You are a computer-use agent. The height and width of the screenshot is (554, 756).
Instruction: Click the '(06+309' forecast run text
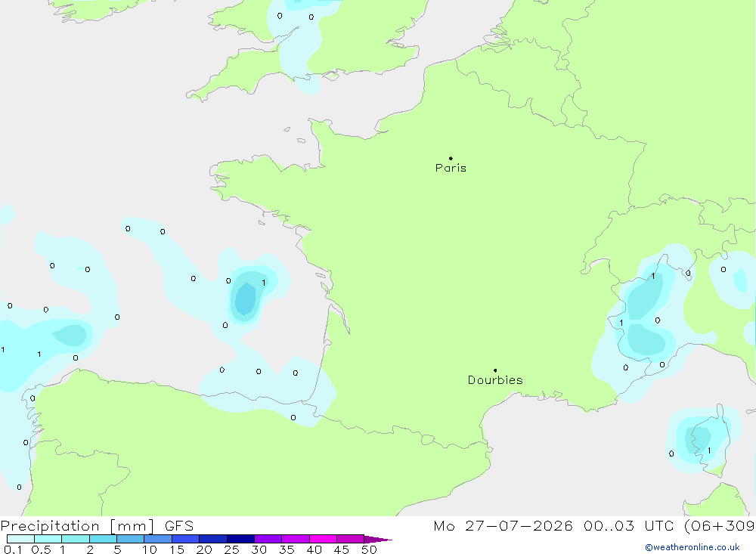coord(720,526)
